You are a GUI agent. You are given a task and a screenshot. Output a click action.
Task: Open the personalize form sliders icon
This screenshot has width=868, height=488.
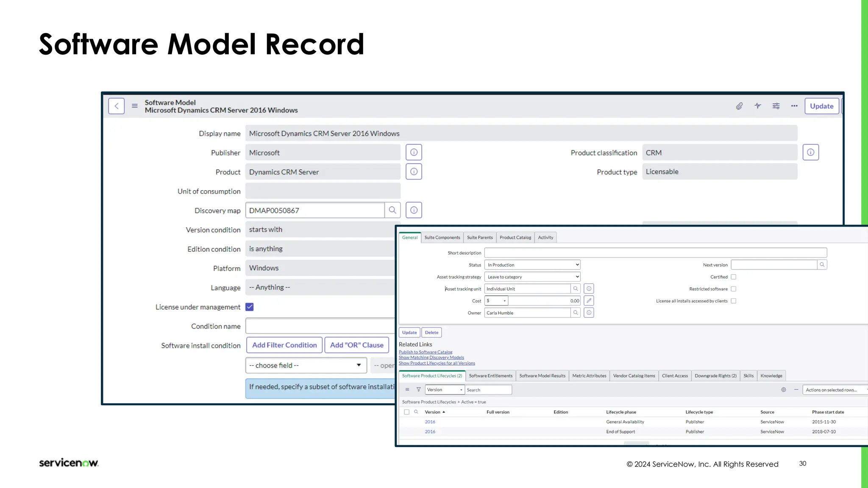[x=776, y=106]
